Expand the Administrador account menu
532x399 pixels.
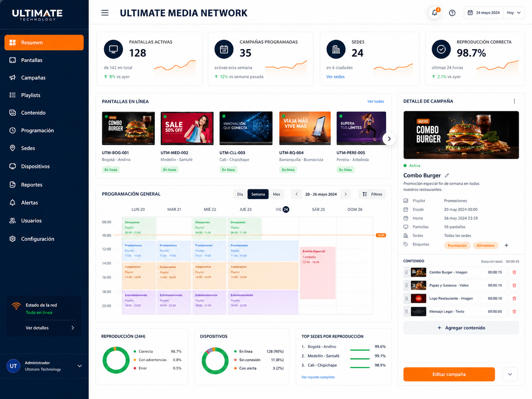pos(80,366)
